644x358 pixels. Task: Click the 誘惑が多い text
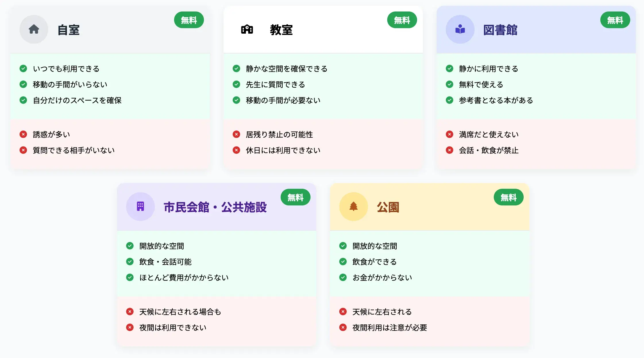pyautogui.click(x=51, y=134)
